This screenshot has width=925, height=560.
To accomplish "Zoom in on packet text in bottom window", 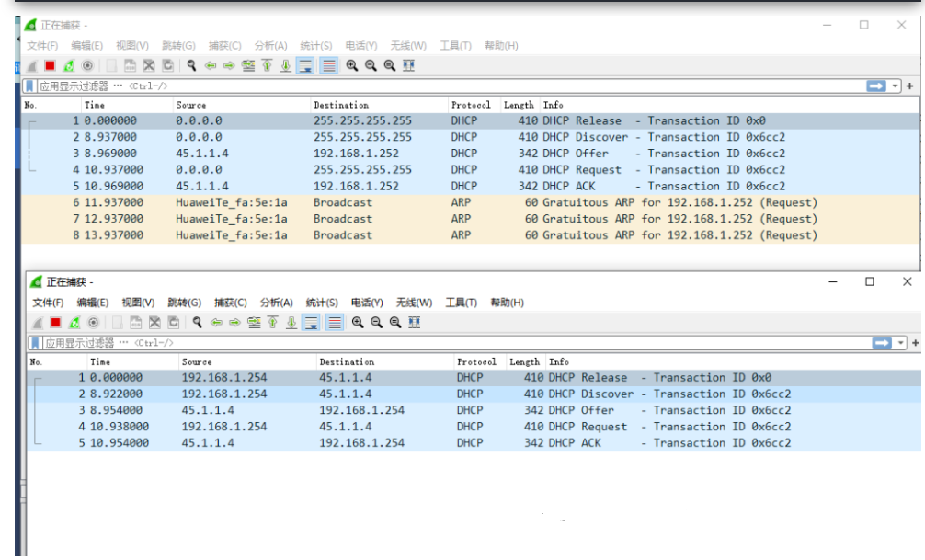I will tap(358, 322).
